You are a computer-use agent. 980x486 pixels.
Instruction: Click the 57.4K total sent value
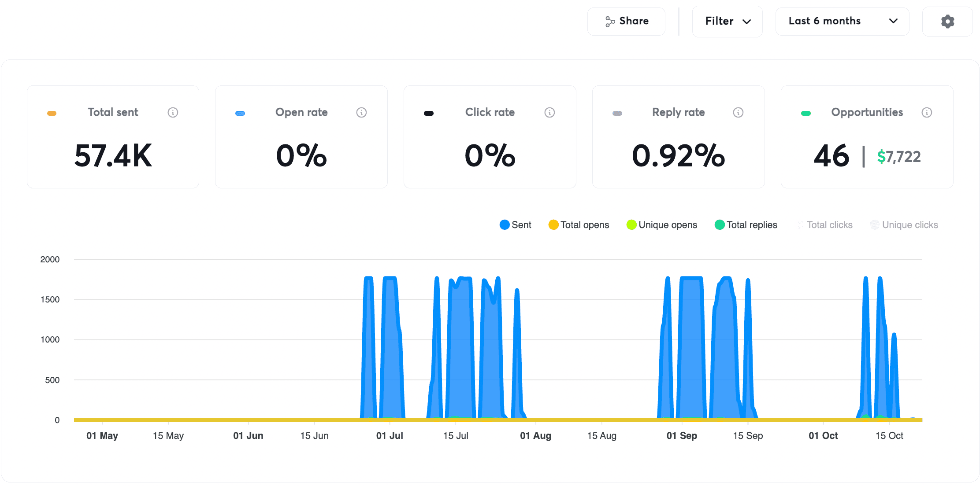[113, 156]
